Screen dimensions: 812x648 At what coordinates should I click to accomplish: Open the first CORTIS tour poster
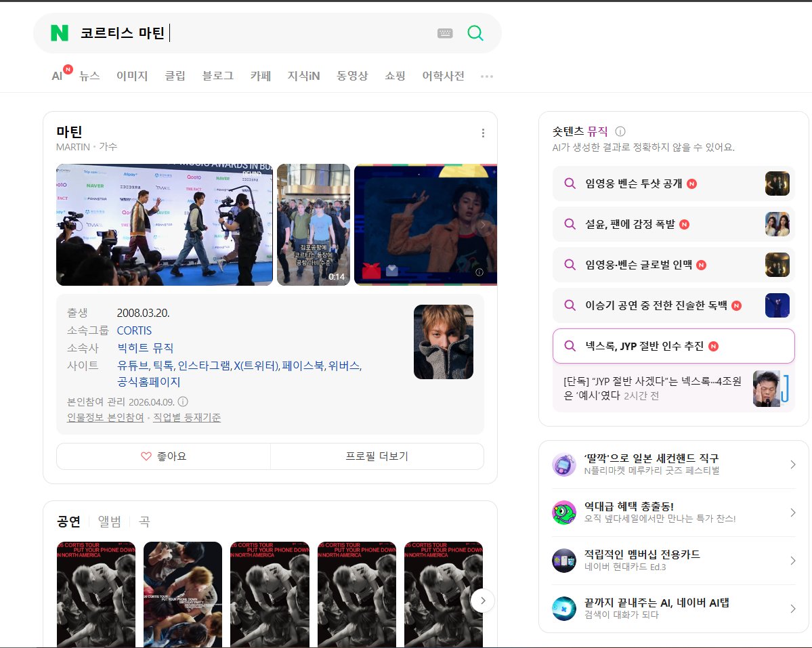[95, 595]
